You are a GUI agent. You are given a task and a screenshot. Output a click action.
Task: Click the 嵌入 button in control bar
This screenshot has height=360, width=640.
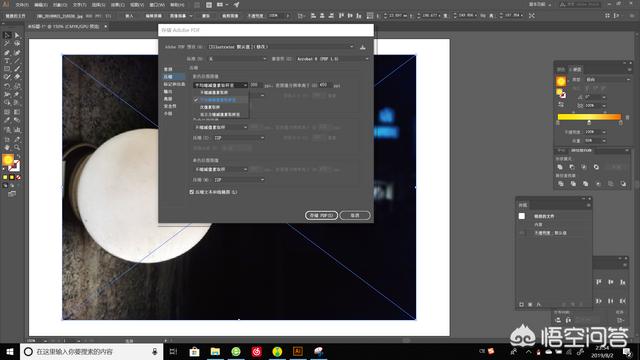(x=129, y=16)
